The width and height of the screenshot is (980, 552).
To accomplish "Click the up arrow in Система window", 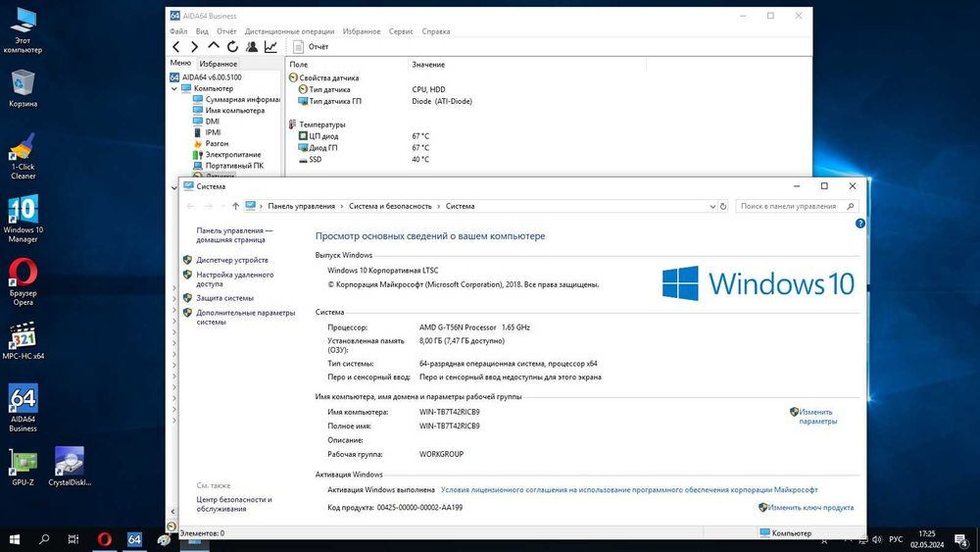I will coord(235,206).
